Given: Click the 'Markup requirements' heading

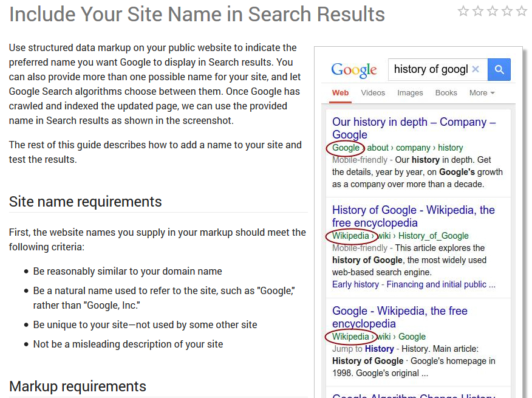Looking at the screenshot, I should 77,386.
